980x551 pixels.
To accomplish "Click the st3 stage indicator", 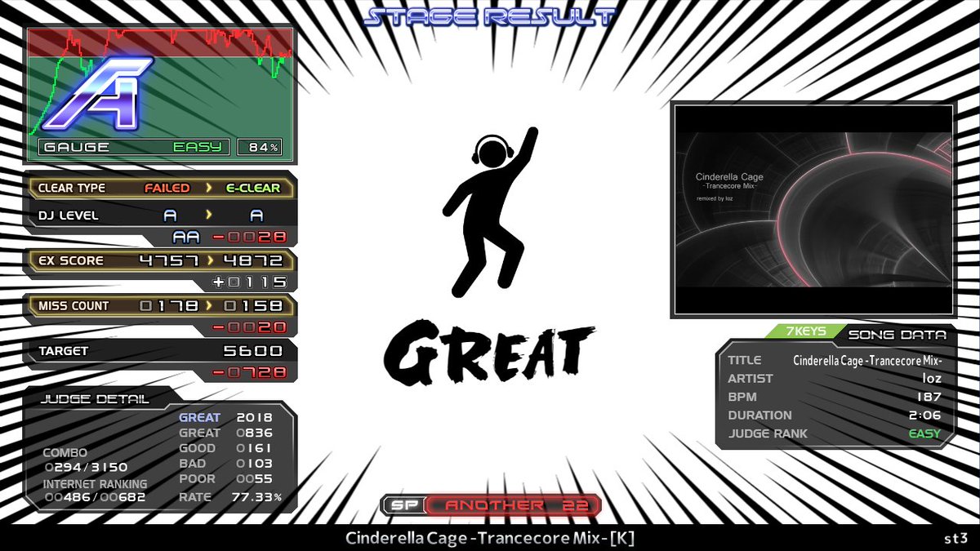I will click(956, 539).
